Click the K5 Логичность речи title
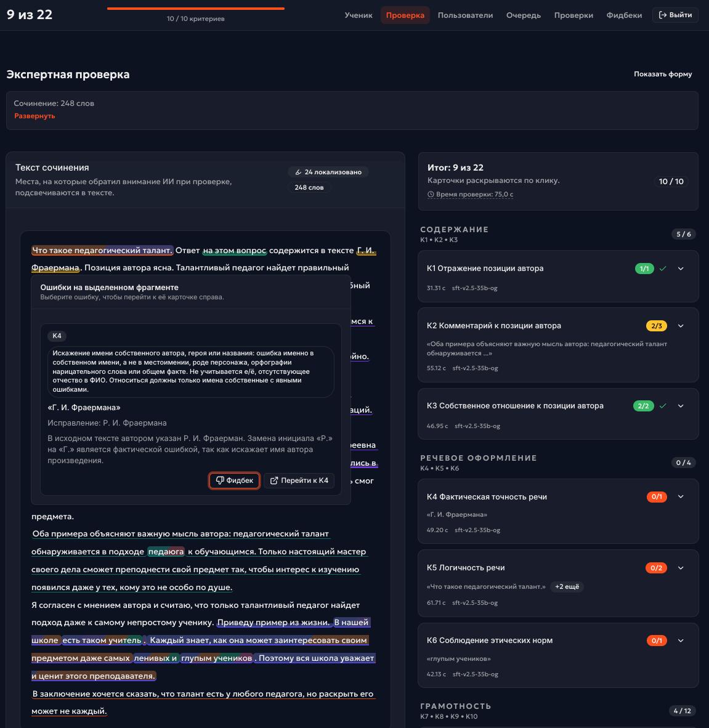The height and width of the screenshot is (728, 709). coord(466,568)
